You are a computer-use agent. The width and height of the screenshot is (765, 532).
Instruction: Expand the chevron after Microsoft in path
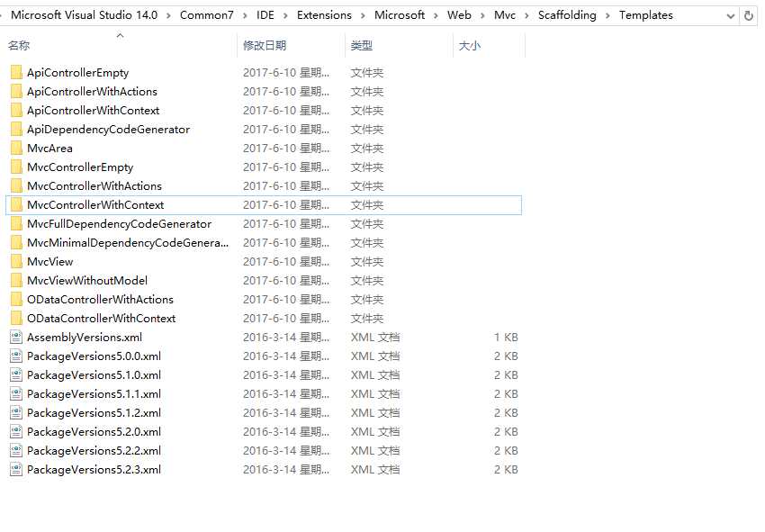(x=436, y=15)
